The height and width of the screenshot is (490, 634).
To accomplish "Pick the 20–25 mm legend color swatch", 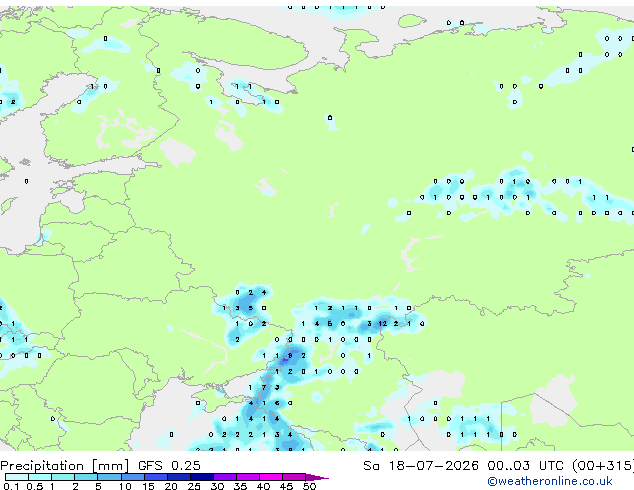I will click(x=179, y=477).
